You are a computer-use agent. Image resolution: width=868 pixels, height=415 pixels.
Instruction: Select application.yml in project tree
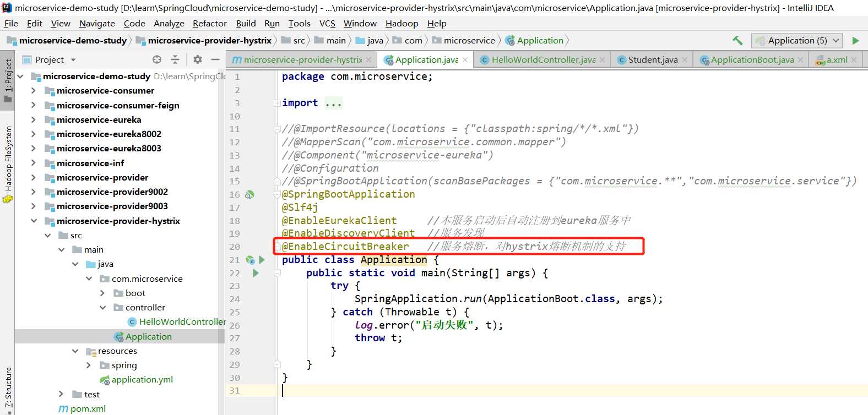[136, 379]
